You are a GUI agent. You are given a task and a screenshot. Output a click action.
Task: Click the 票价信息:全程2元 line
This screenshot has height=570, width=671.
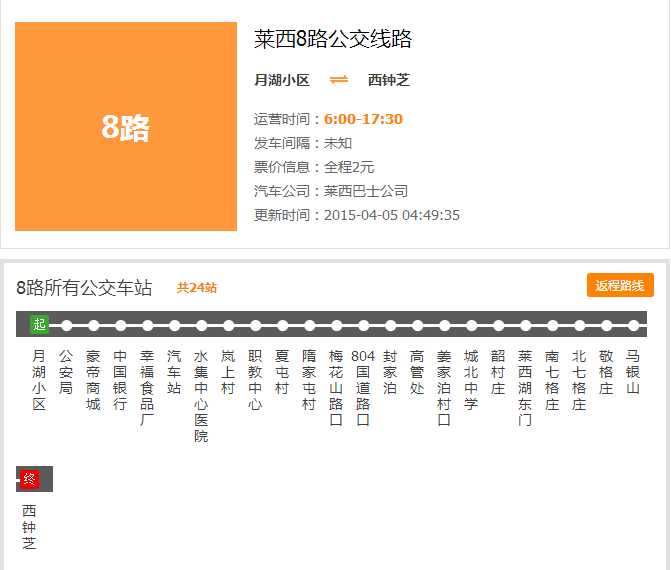click(x=314, y=167)
